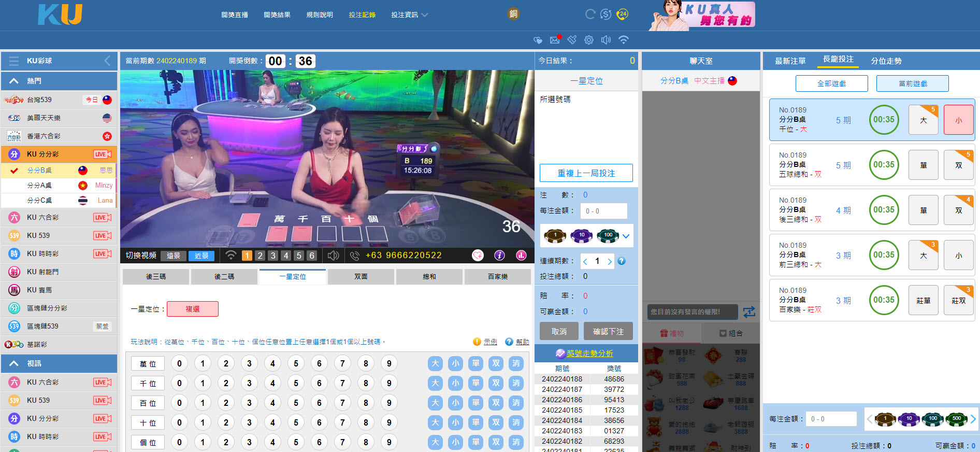Click the bronze level badge icon
Viewport: 980px width, 452px height.
(x=513, y=14)
